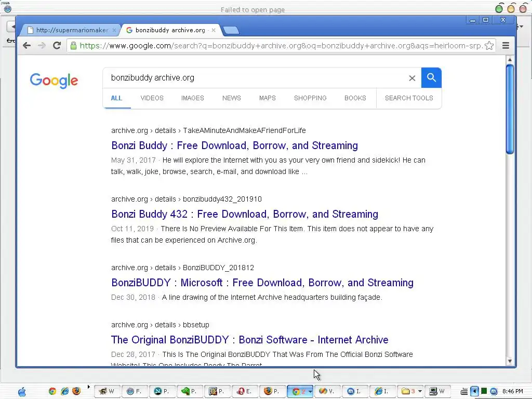This screenshot has width=532, height=399.
Task: Switch to the 'F.' taskbar button
Action: click(x=135, y=391)
